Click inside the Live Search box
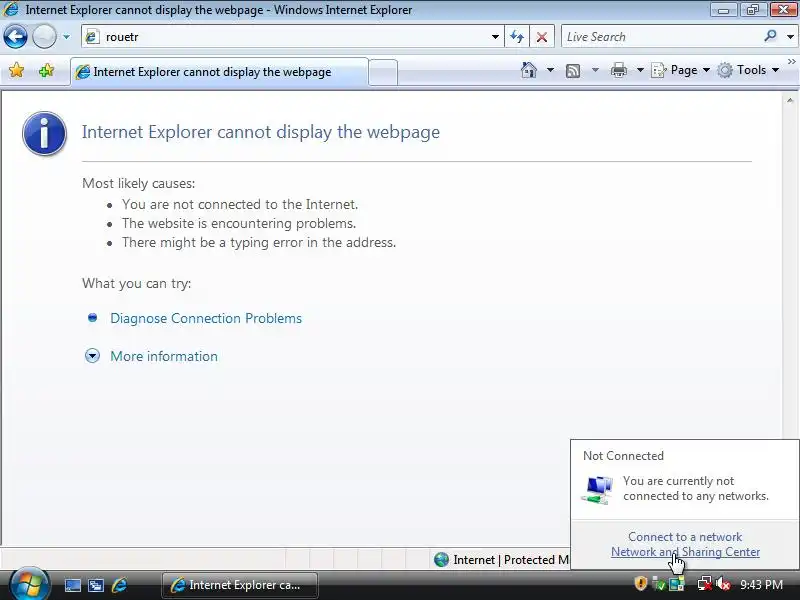 pyautogui.click(x=662, y=37)
